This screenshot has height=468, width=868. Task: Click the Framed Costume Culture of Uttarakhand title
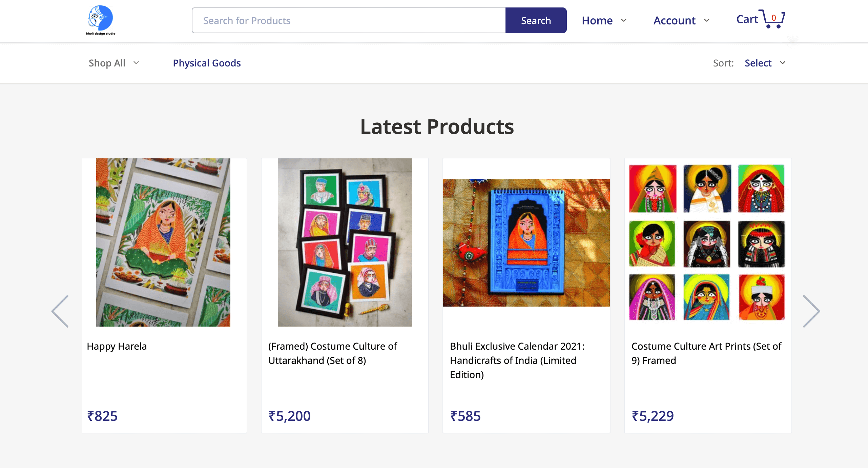pyautogui.click(x=332, y=353)
